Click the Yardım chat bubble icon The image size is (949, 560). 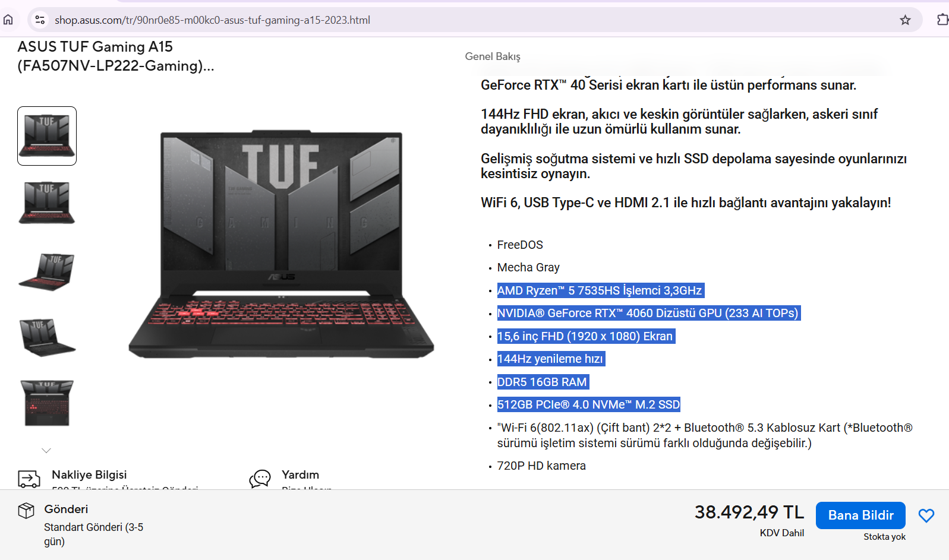(x=260, y=479)
